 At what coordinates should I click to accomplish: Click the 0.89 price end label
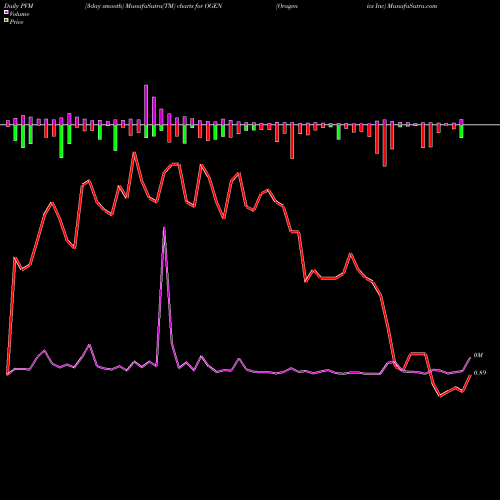point(480,373)
